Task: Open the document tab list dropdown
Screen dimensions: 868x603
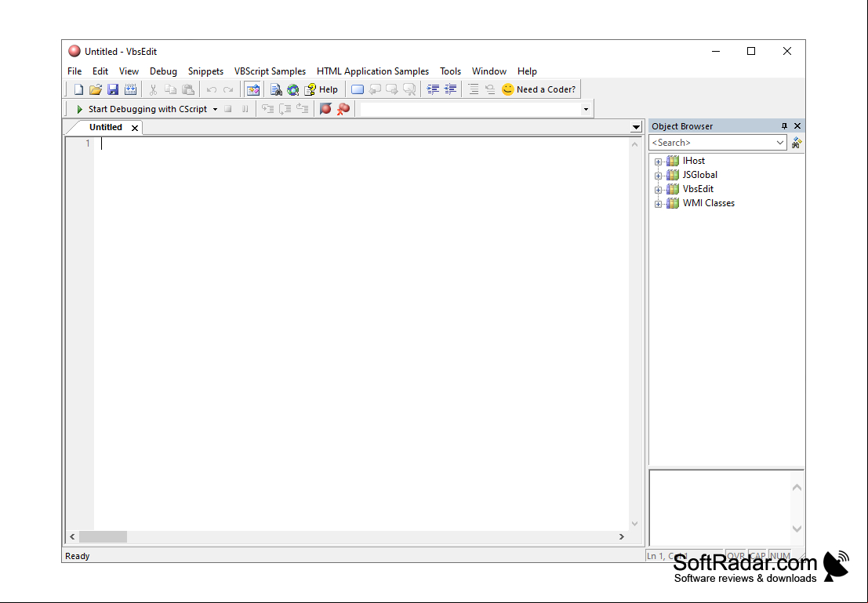Action: point(635,127)
